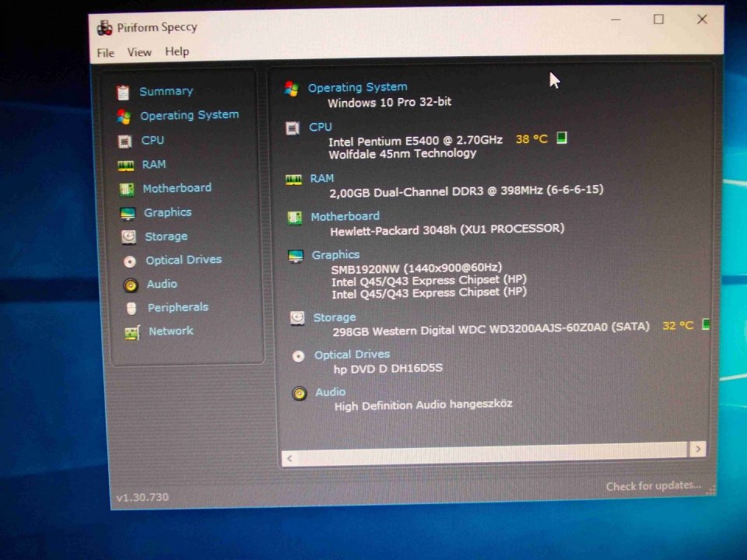Click the RAM stick icon in sidebar
This screenshot has width=747, height=560.
[x=126, y=166]
